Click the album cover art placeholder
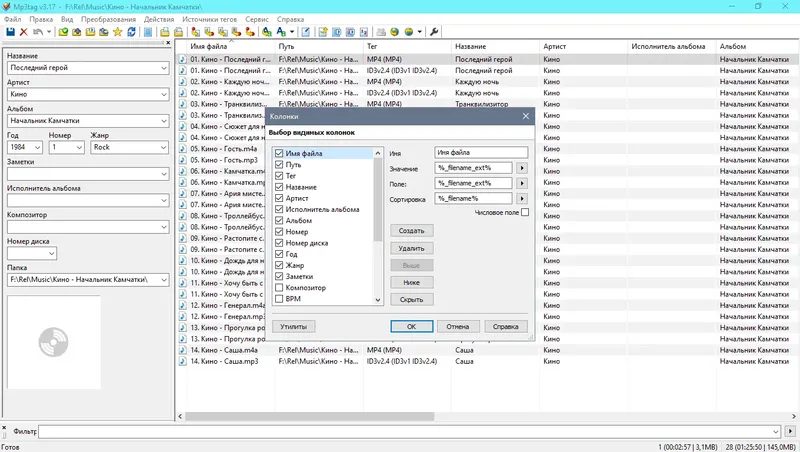 tap(54, 342)
